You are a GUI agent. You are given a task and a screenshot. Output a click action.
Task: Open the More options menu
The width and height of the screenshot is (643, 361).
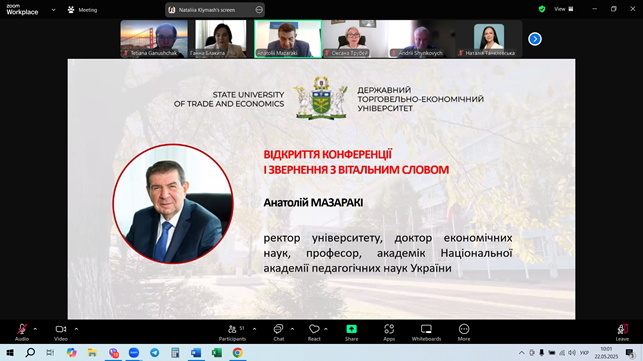click(464, 332)
